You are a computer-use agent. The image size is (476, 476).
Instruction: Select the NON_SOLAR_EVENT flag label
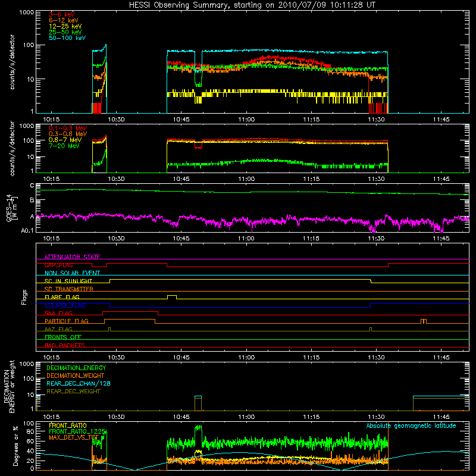click(x=72, y=273)
